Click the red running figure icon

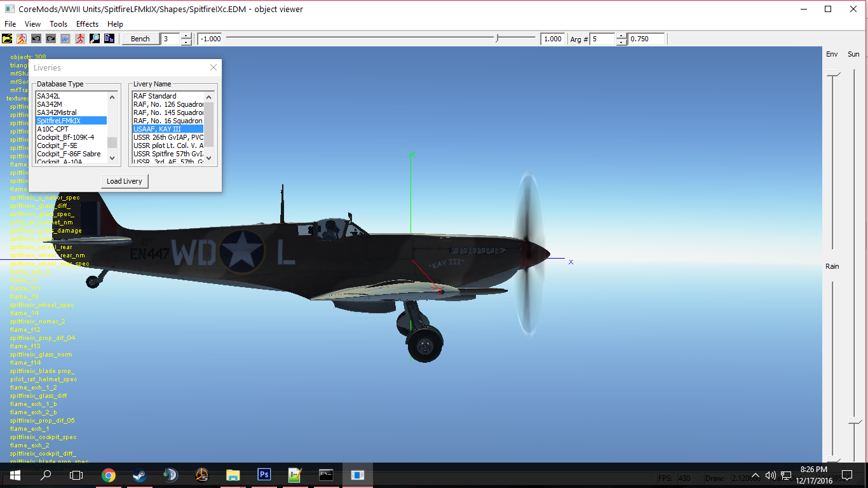click(80, 39)
